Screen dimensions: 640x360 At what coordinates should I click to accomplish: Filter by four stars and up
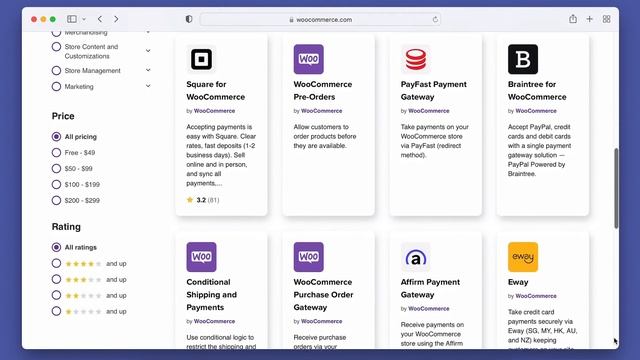[x=56, y=264]
